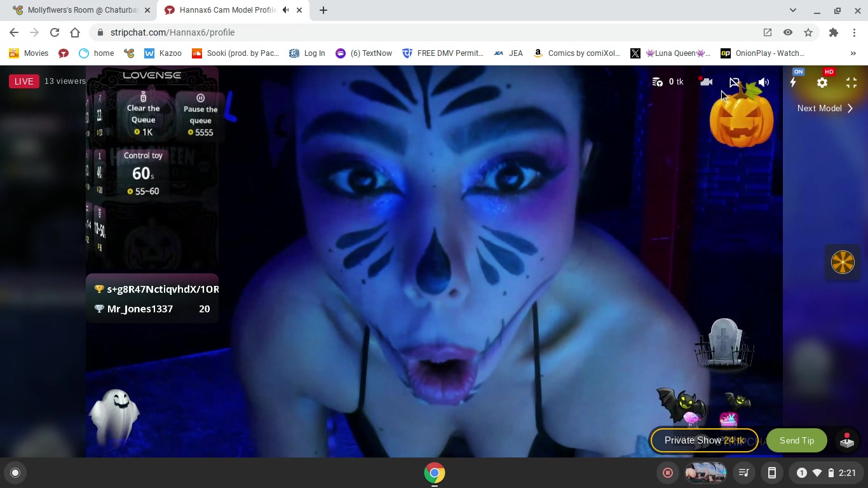
Task: Bookmark this page with the star icon
Action: 808,32
